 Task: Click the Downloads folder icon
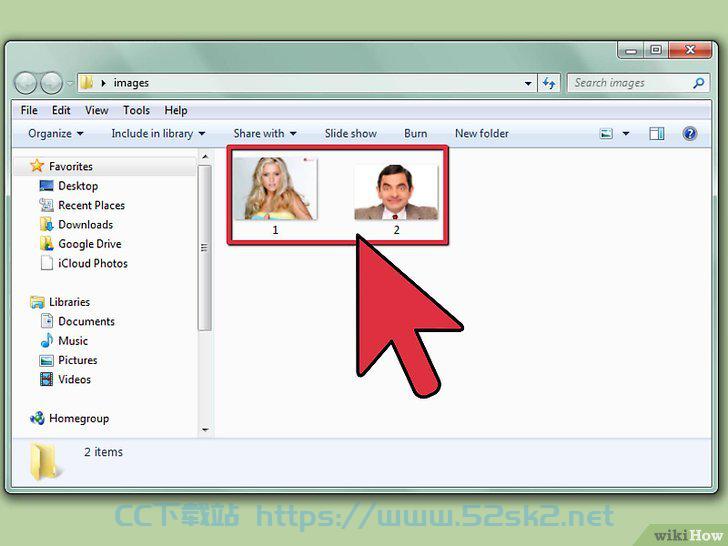coord(46,224)
